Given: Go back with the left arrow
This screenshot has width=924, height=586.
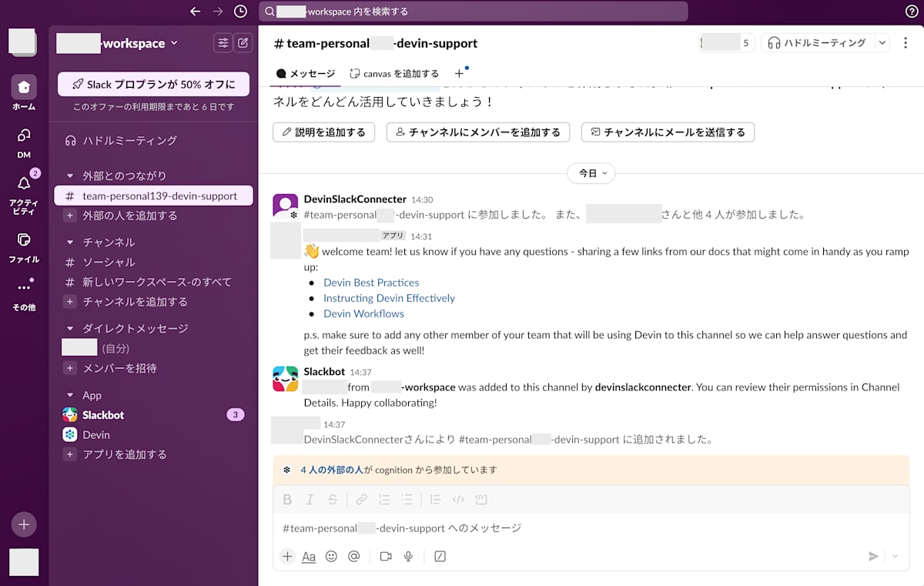Looking at the screenshot, I should click(x=195, y=12).
